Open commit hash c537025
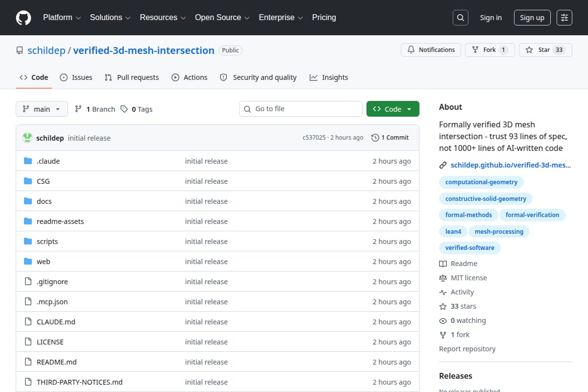Screen dimensions: 588x392 pos(314,138)
